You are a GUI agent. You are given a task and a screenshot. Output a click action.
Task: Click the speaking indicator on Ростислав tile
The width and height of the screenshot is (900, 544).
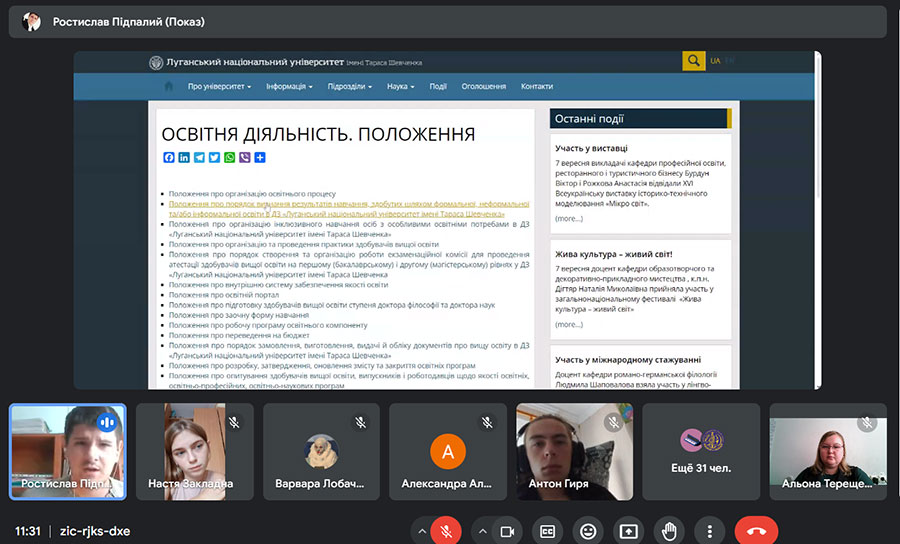107,423
